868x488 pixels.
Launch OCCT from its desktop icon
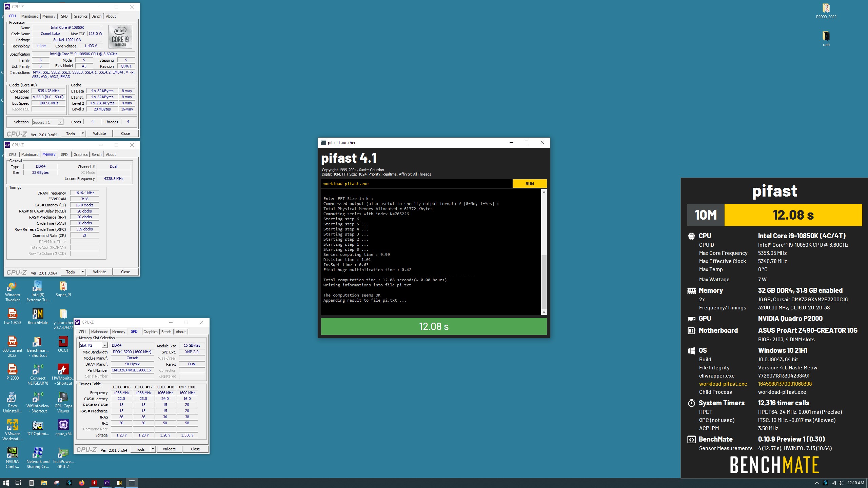[x=63, y=344]
